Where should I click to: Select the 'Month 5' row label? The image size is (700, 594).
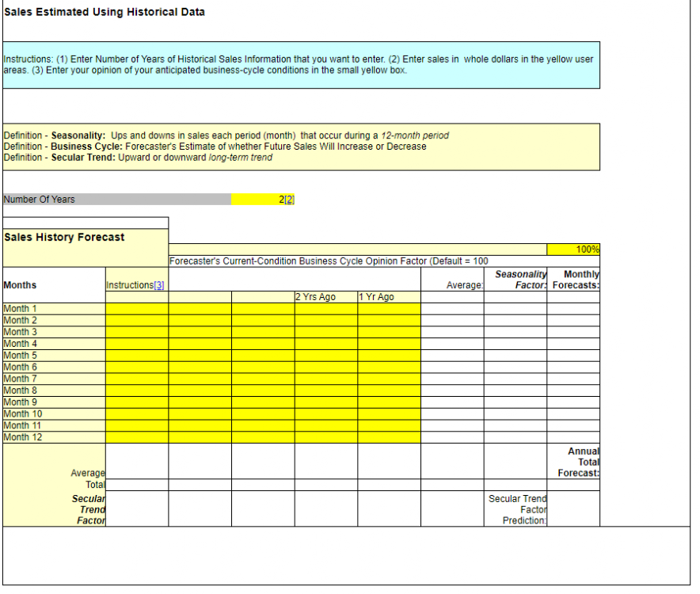point(20,356)
